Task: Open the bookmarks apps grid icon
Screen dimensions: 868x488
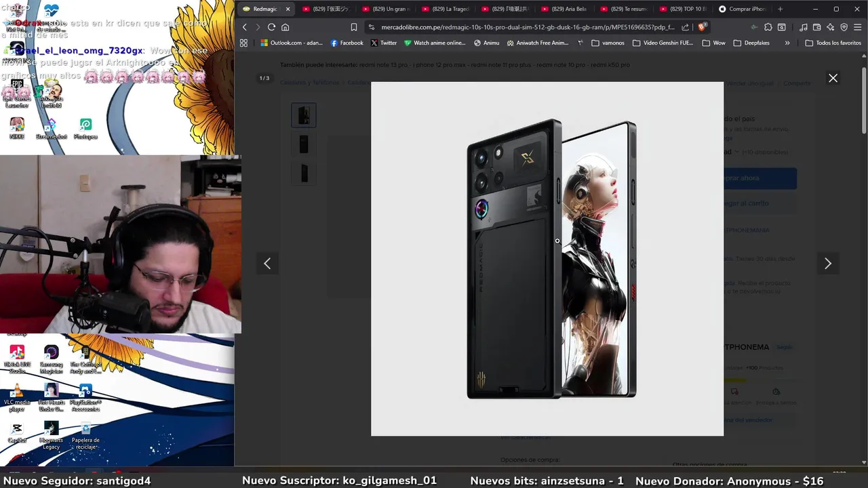Action: [x=243, y=43]
